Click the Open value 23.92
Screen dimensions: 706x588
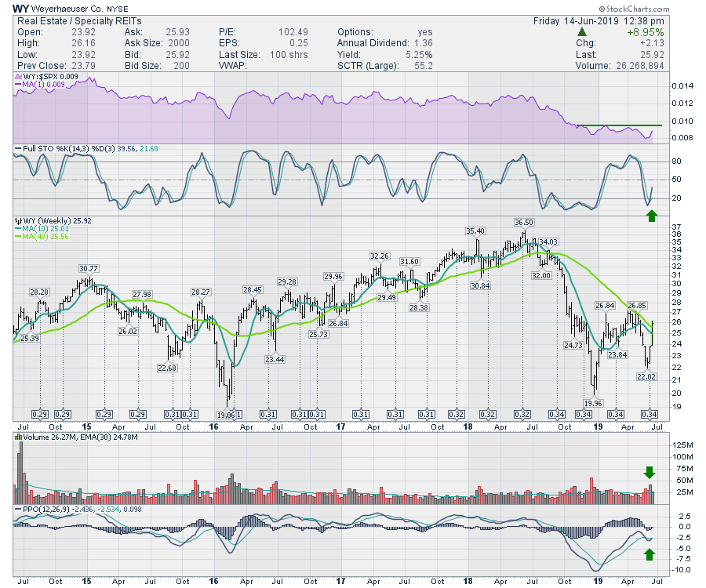coord(83,32)
